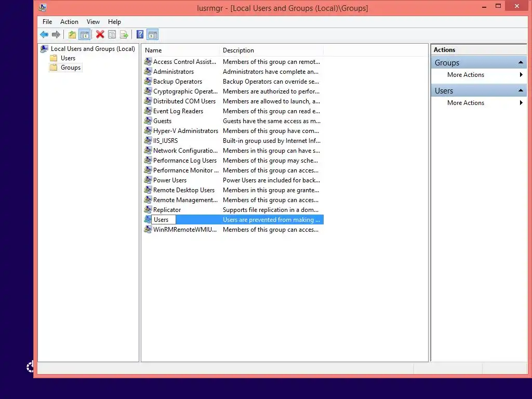Click 'Members in this group are grante...' description
The height and width of the screenshot is (399, 532).
coord(270,190)
